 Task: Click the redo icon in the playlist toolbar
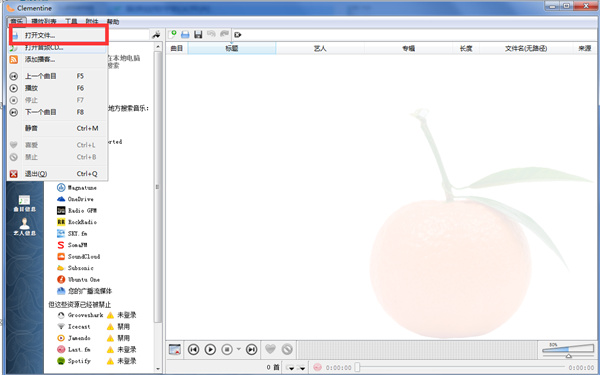coord(224,34)
